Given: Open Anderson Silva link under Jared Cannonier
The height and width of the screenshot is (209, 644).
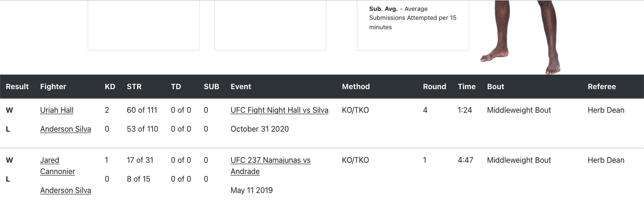Looking at the screenshot, I should [x=66, y=190].
